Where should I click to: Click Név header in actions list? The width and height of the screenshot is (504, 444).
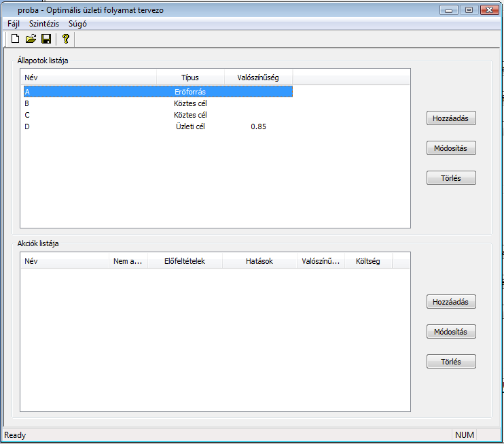click(x=65, y=261)
